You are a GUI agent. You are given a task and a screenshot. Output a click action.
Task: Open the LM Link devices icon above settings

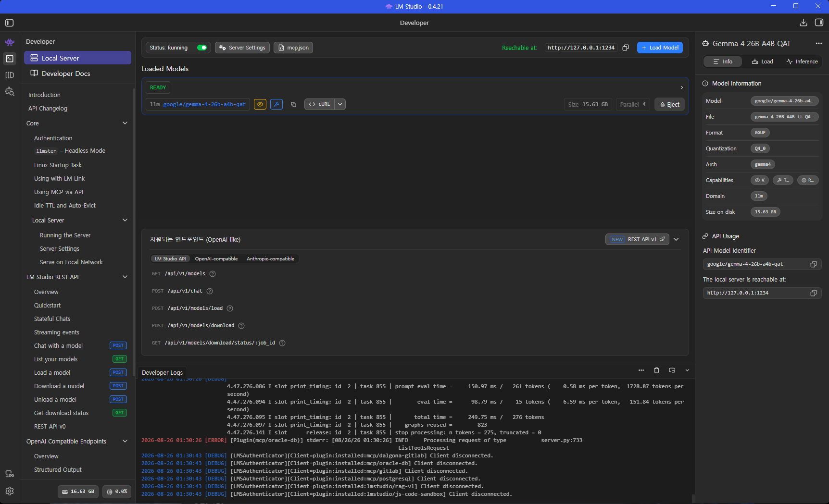(10, 474)
